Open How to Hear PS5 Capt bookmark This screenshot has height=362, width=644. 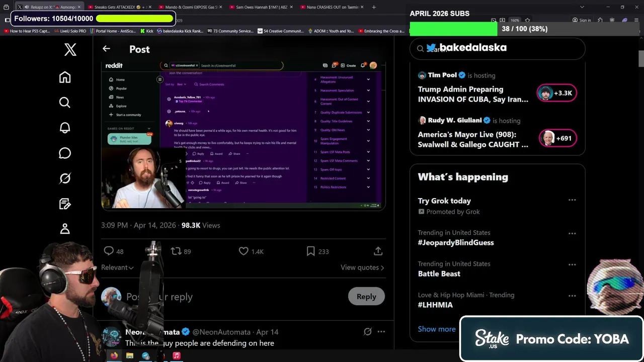click(27, 31)
